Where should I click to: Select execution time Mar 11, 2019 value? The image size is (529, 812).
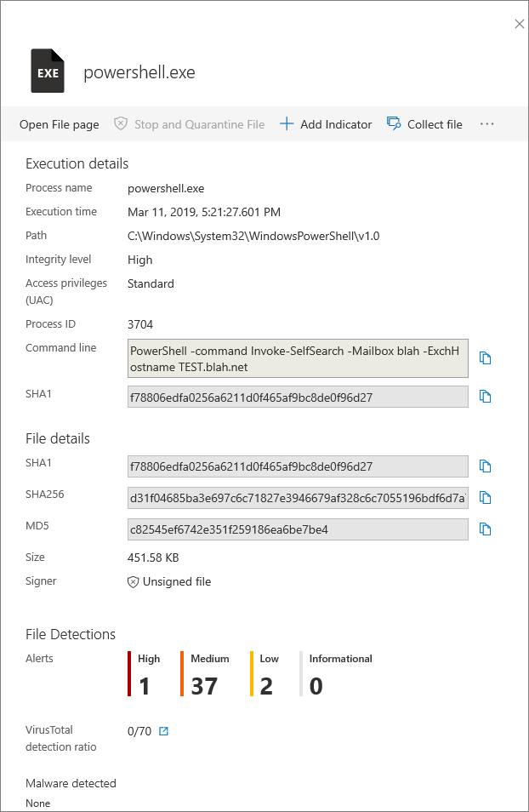(x=204, y=212)
